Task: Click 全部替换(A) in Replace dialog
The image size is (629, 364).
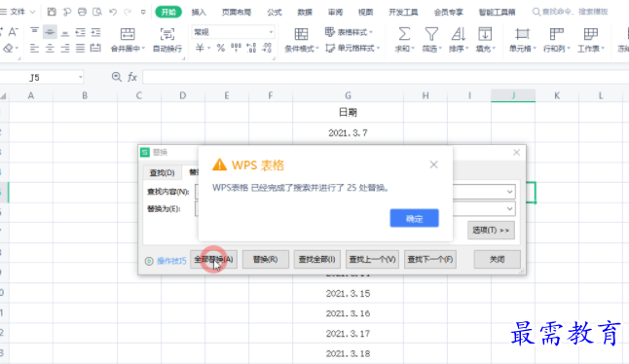Action: (213, 259)
